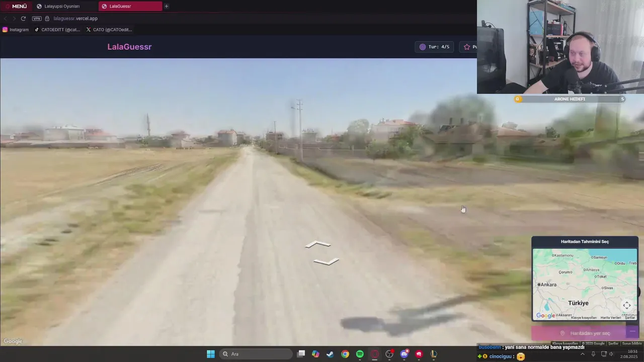Viewport: 644px width, 362px height.
Task: Open the taskbar clock and date
Action: (628, 354)
